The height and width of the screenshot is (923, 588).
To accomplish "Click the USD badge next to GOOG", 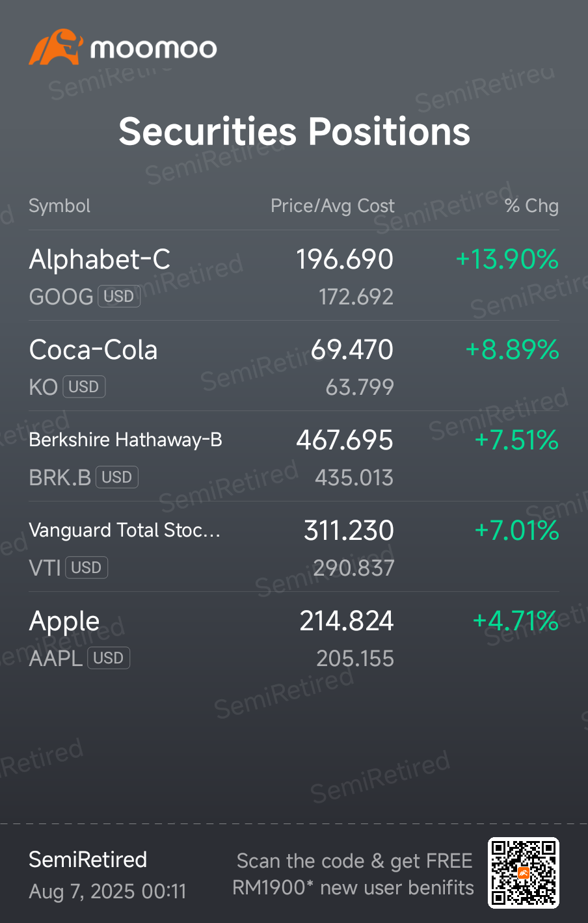I will pos(119,297).
